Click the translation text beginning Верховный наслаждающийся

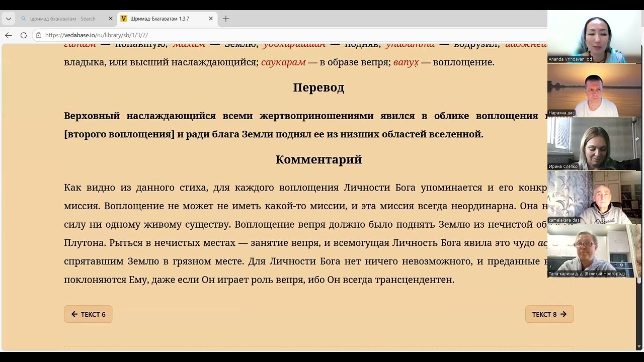coord(305,125)
